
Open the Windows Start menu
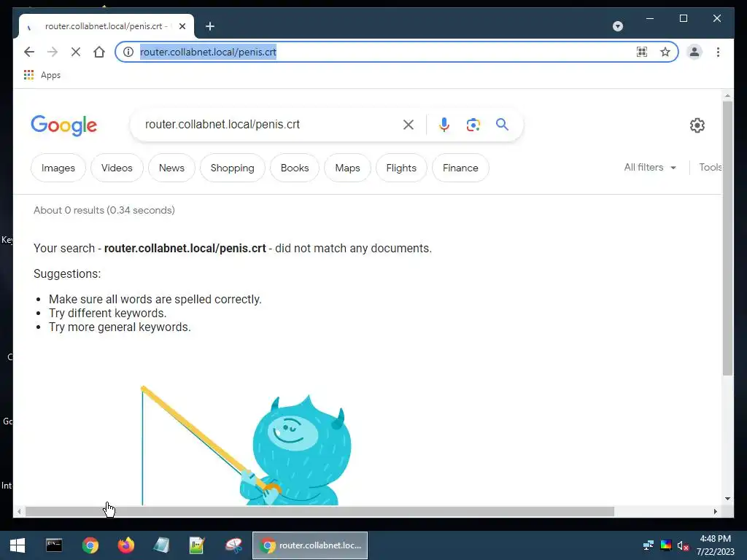point(18,545)
